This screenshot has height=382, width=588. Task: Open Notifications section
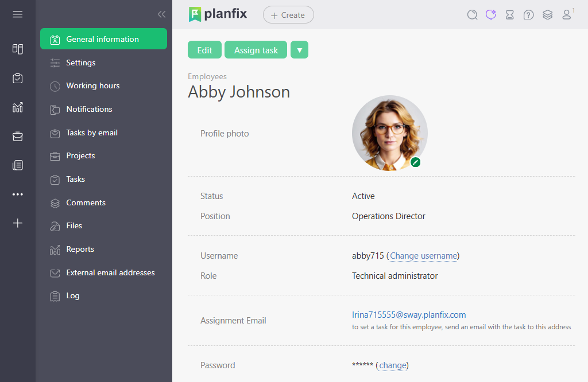tap(103, 110)
